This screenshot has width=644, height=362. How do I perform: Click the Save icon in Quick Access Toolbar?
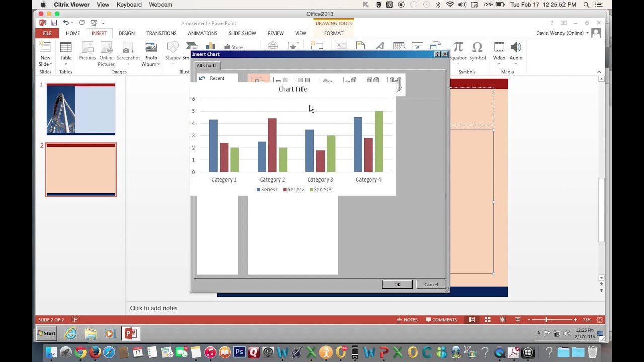(x=54, y=23)
